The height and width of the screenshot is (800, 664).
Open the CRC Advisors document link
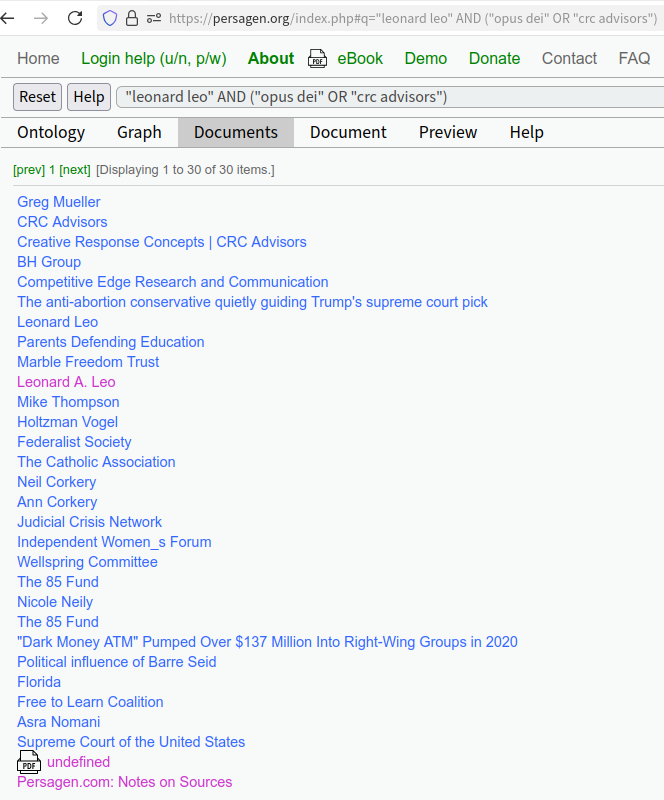point(62,222)
